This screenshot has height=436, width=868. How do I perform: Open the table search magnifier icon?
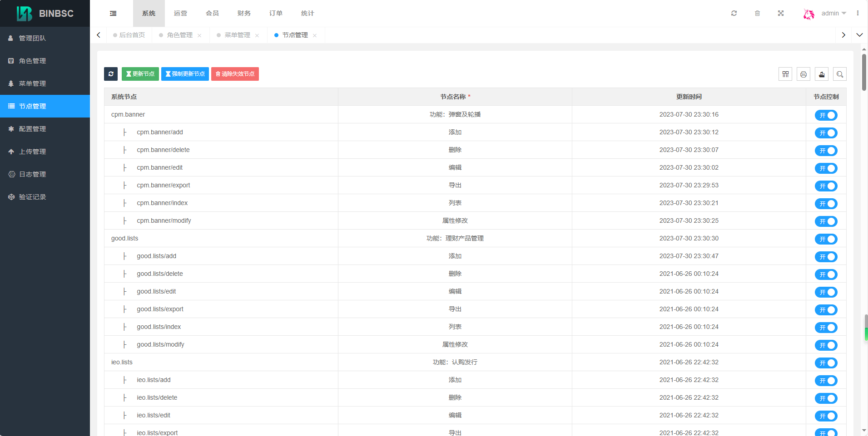[x=840, y=74]
